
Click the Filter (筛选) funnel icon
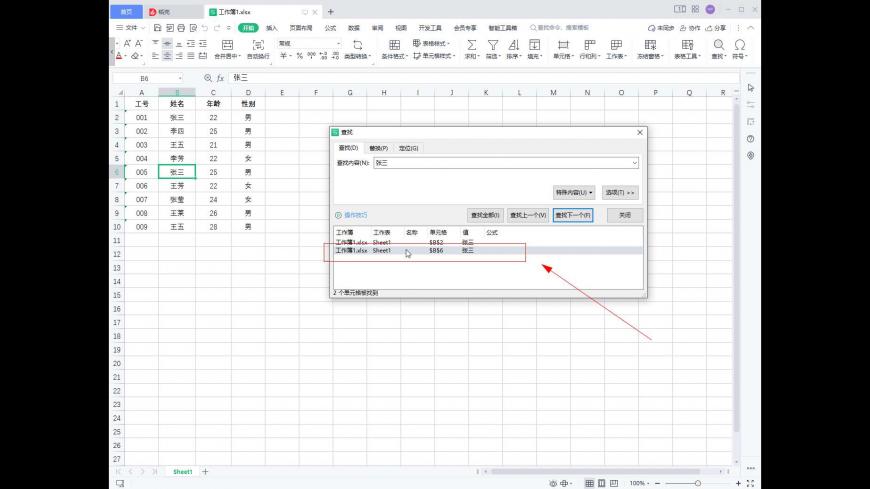pos(493,45)
